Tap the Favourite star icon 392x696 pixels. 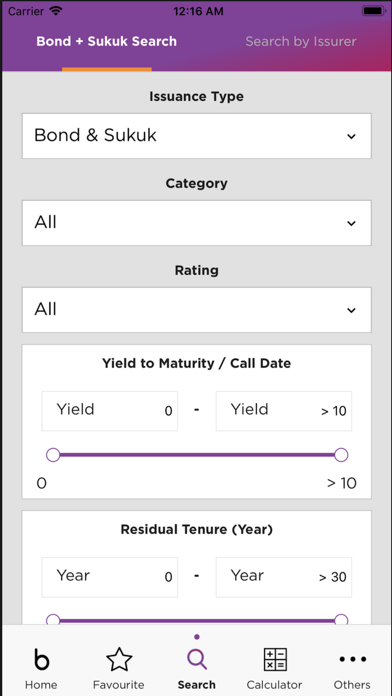pos(119,659)
